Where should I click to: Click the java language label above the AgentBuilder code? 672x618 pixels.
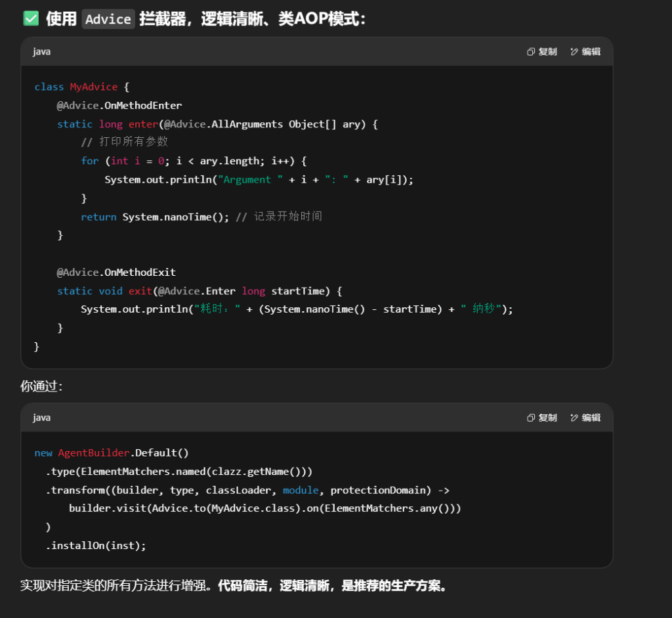[x=42, y=418]
